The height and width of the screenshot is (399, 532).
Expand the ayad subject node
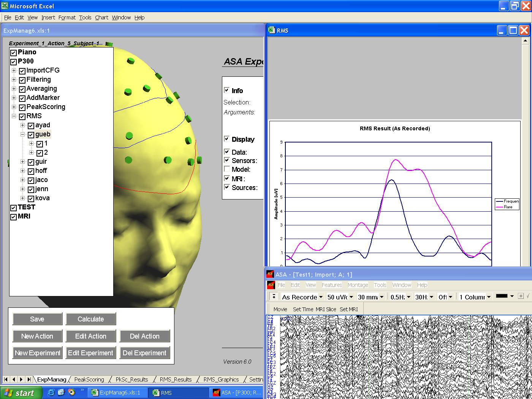tap(22, 125)
